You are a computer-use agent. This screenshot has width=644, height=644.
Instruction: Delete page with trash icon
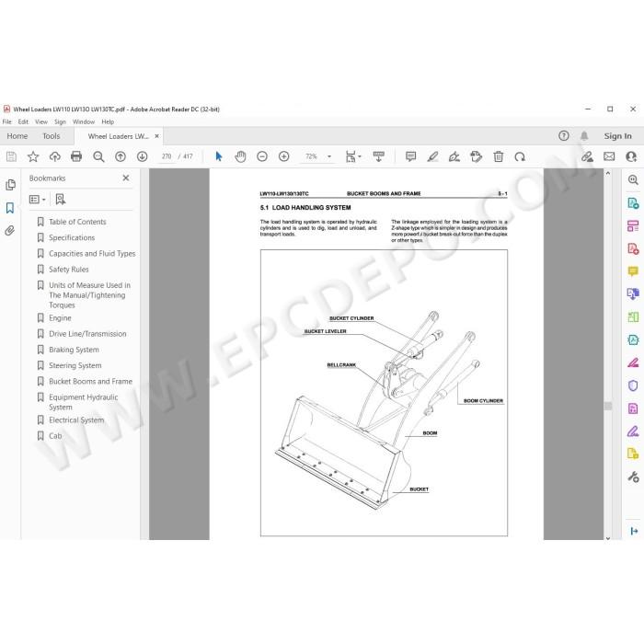click(499, 156)
